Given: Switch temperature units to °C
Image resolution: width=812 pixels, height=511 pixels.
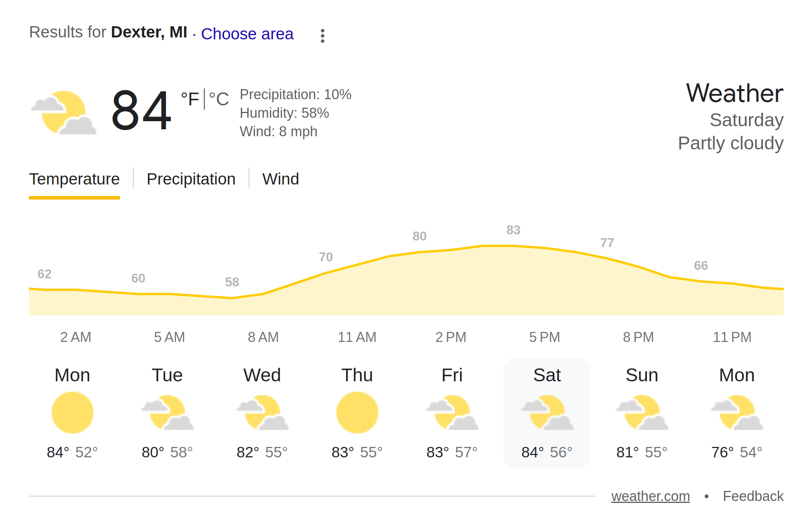Looking at the screenshot, I should [x=219, y=99].
